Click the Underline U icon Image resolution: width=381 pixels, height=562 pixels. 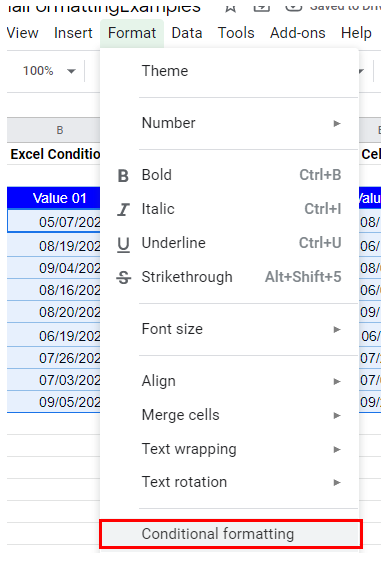123,244
